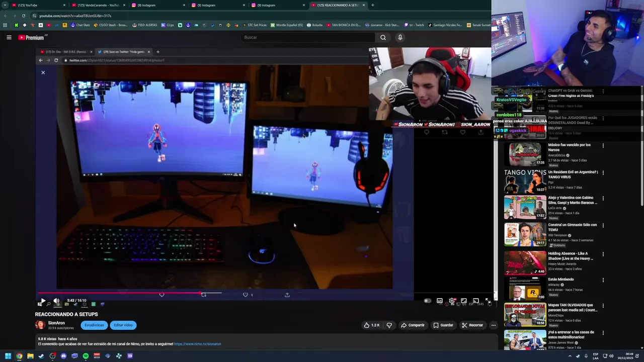Mute the video volume speaker icon
Screen dimensions: 644x362
(56, 301)
